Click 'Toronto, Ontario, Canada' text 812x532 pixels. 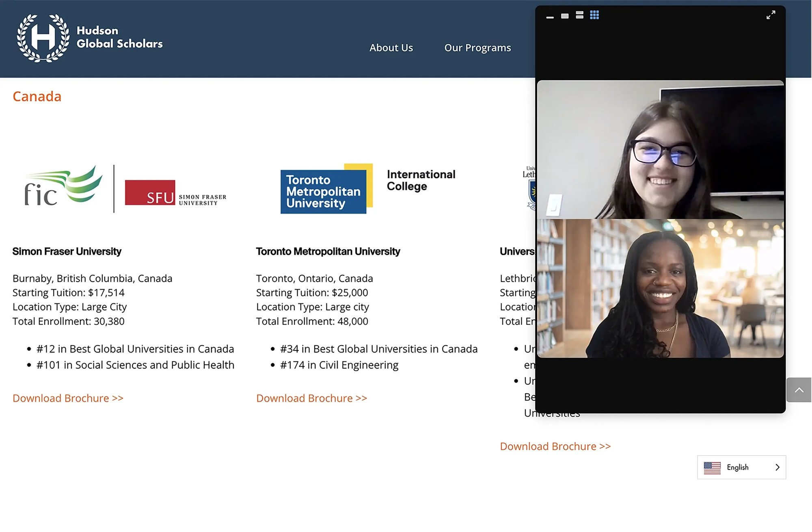coord(314,278)
